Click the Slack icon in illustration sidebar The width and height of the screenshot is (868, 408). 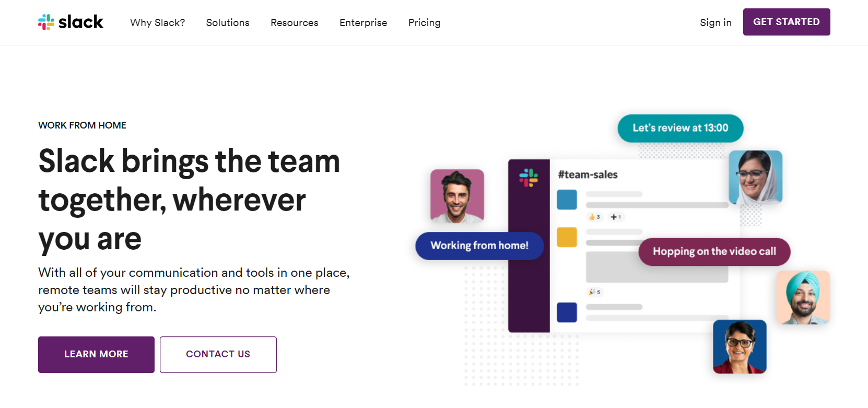pos(529,178)
